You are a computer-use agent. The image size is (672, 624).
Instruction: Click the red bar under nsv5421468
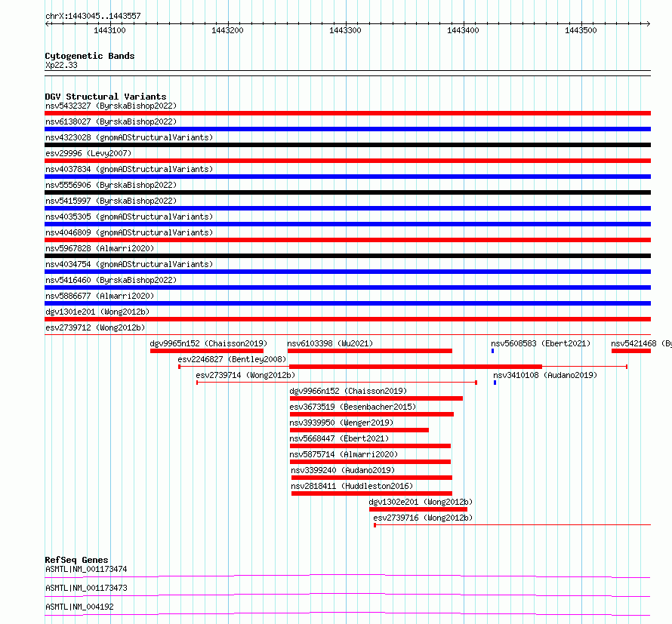[x=631, y=351]
